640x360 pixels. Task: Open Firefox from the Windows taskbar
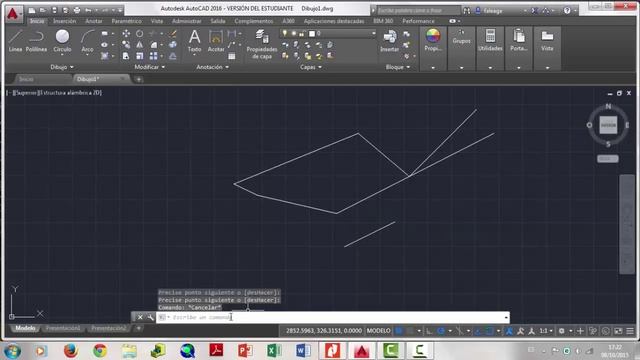[x=71, y=351]
